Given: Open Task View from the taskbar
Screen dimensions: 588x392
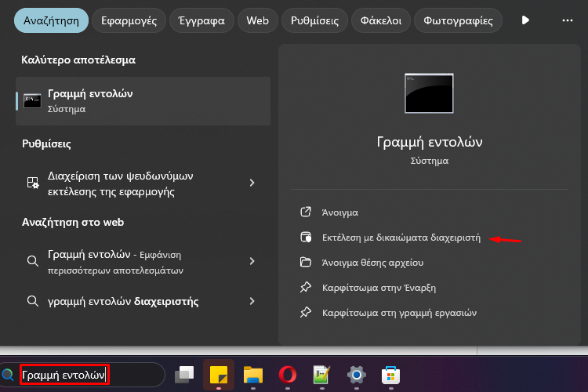Looking at the screenshot, I should [184, 375].
